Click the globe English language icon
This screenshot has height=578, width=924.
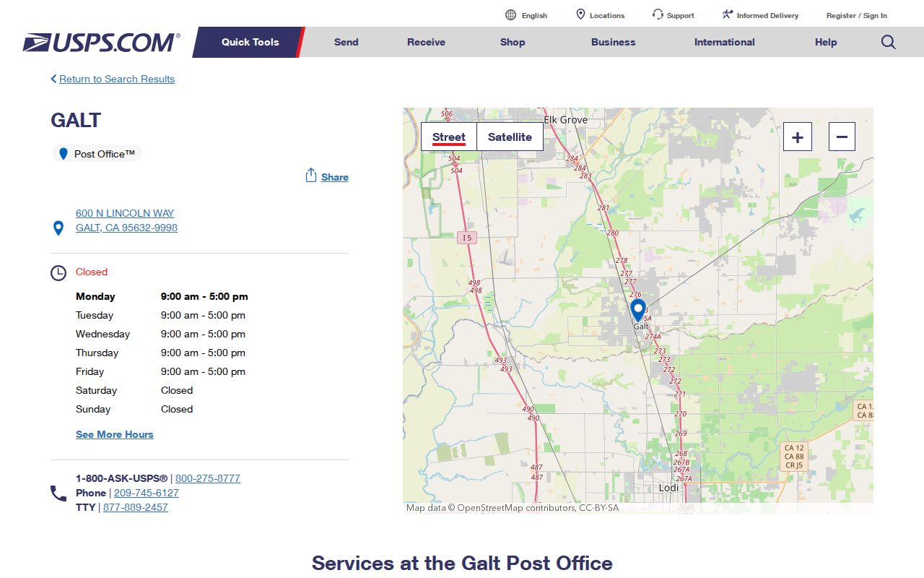[511, 15]
